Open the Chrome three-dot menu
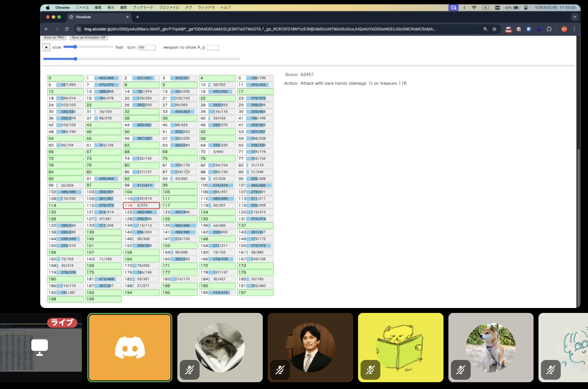This screenshot has height=389, width=588. [574, 29]
